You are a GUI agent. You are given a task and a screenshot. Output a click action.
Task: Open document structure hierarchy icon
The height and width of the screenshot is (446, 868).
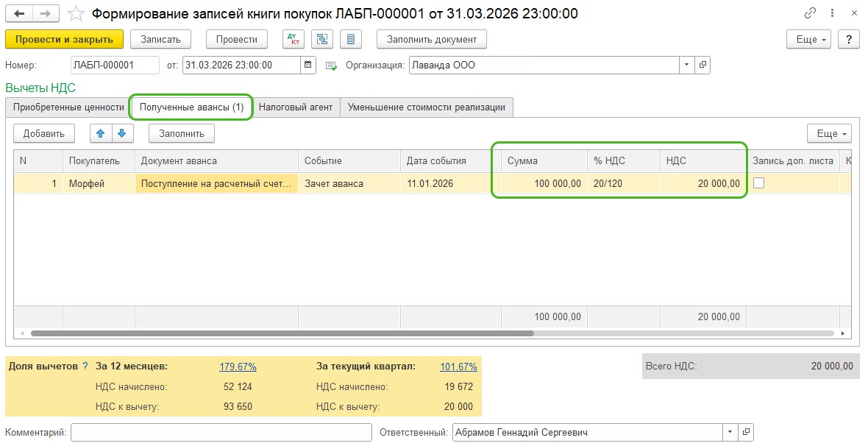pyautogui.click(x=321, y=40)
